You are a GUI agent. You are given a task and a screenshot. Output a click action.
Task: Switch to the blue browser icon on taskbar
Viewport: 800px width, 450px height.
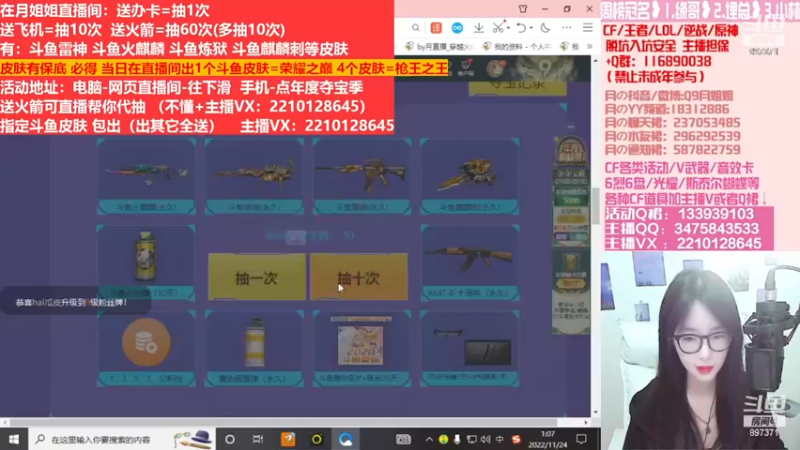[x=345, y=439]
